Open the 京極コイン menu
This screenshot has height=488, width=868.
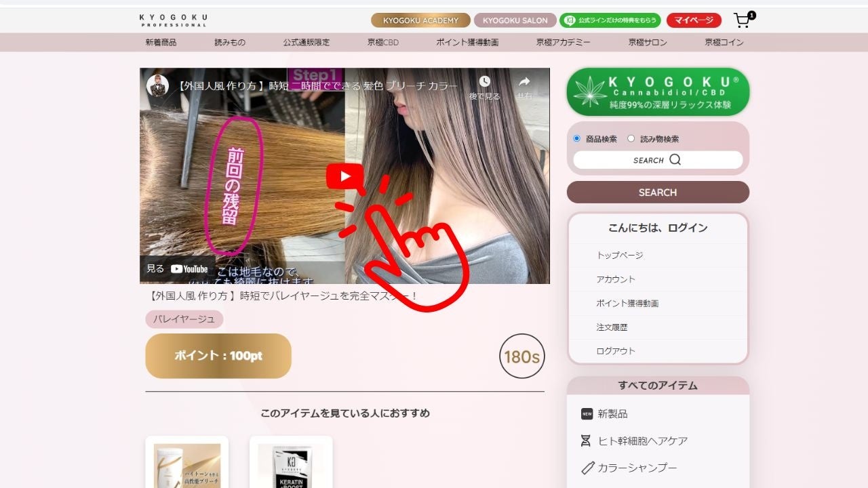coord(724,42)
